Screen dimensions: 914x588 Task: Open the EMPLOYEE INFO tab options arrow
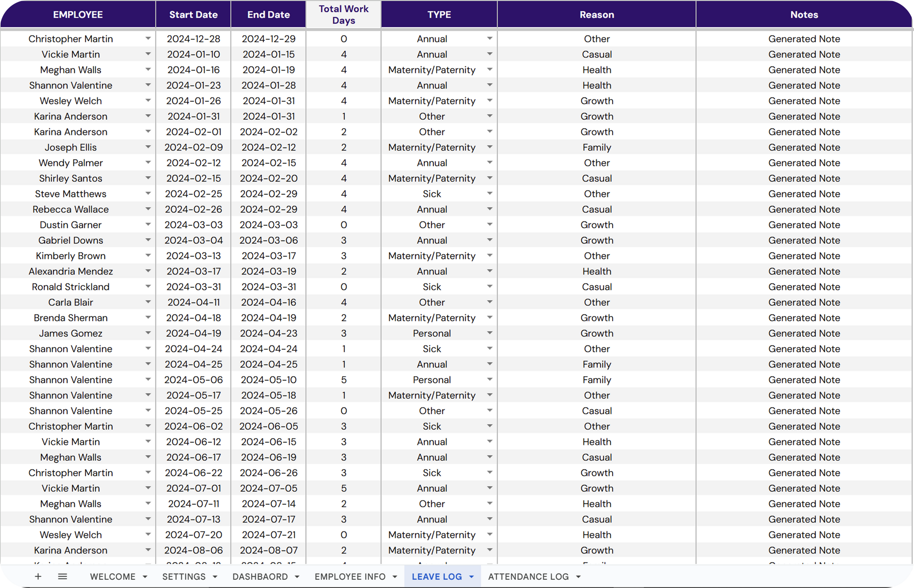395,577
